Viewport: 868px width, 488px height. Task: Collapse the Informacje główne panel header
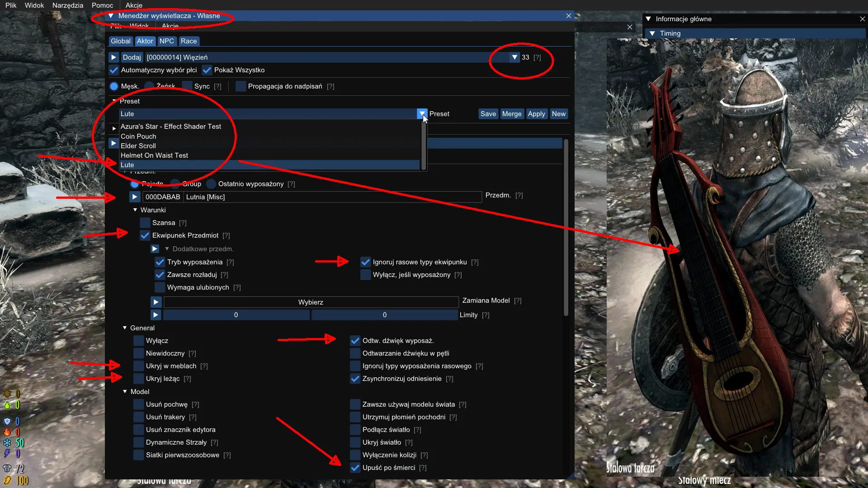point(648,19)
